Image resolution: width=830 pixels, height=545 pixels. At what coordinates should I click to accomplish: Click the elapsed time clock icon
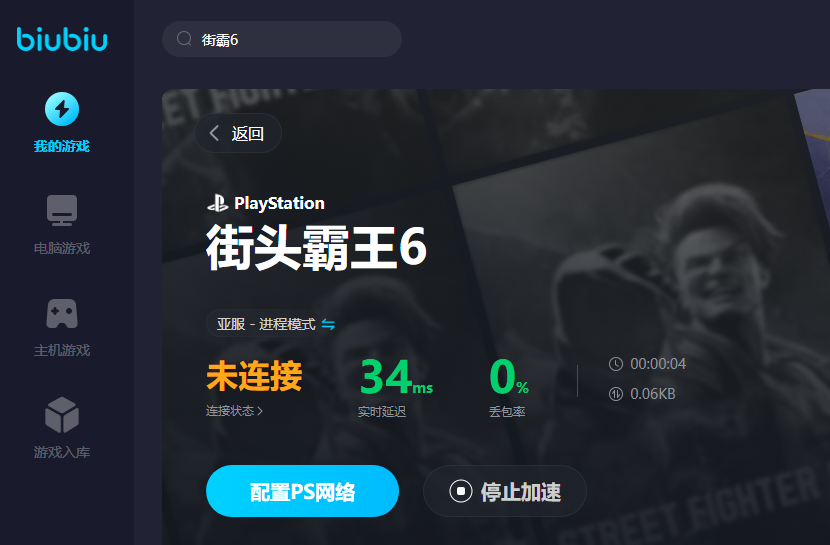[616, 364]
